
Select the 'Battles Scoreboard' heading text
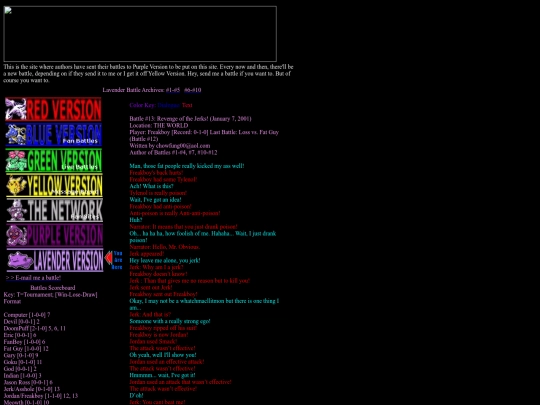click(53, 288)
